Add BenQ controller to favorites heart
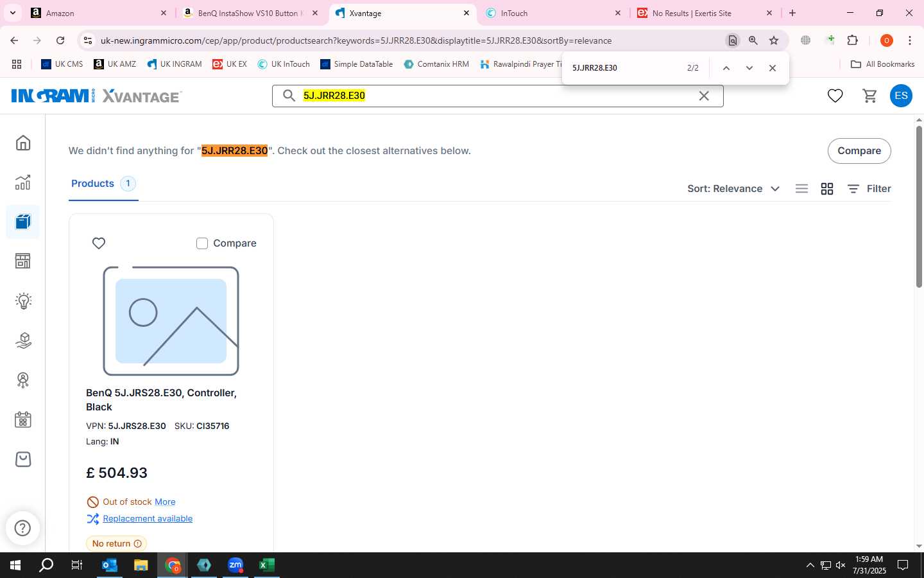The height and width of the screenshot is (578, 924). 99,243
